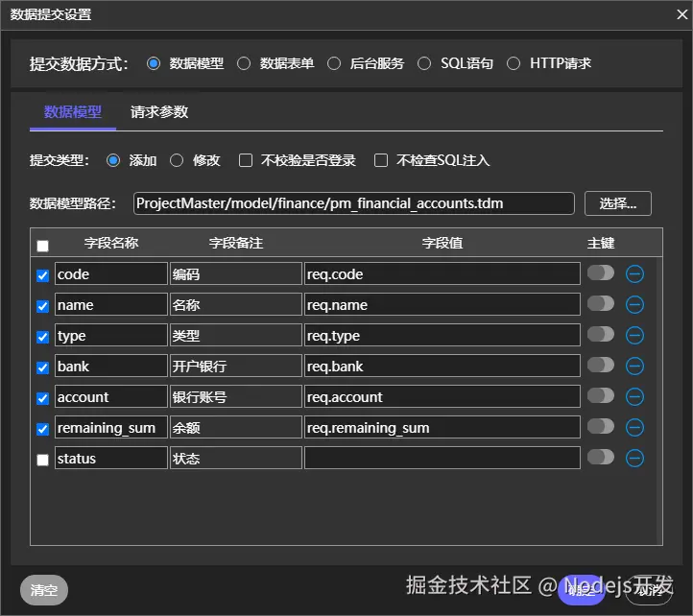Screen dimensions: 693x616
Task: Delete the remaining_sum row via its minus icon
Action: pyautogui.click(x=634, y=427)
